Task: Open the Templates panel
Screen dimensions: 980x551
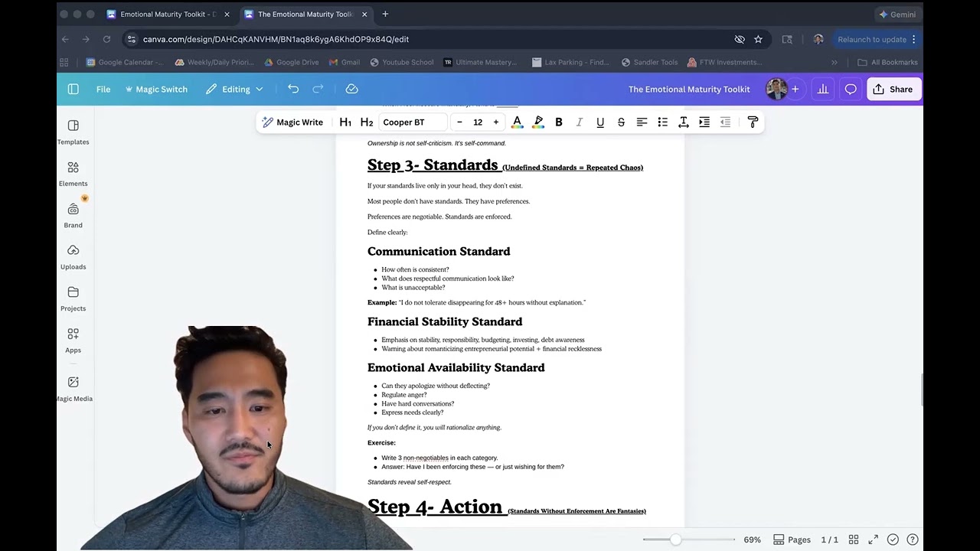Action: (73, 132)
